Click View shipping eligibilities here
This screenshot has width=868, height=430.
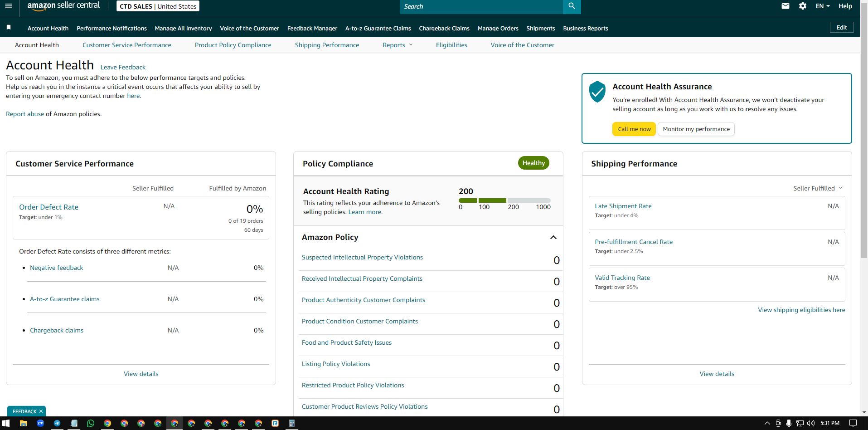coord(801,310)
